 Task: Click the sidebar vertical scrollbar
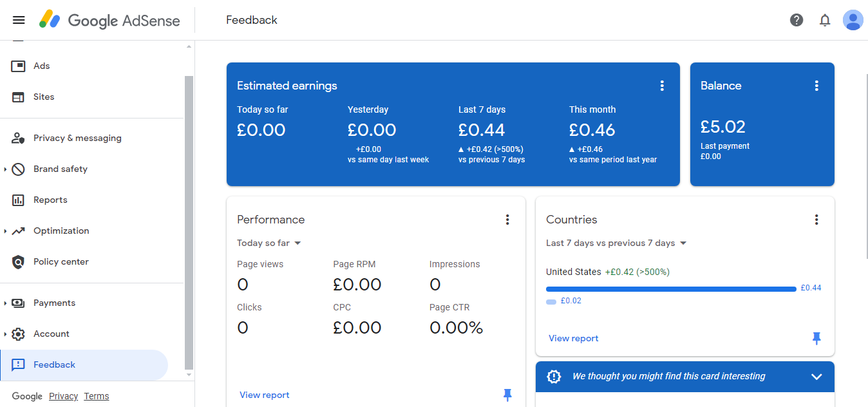coord(189,219)
